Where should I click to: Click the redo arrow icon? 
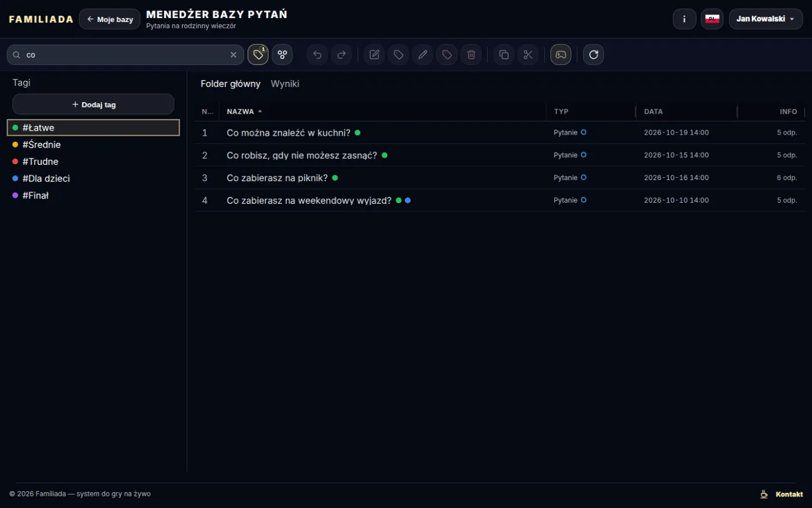[x=342, y=55]
